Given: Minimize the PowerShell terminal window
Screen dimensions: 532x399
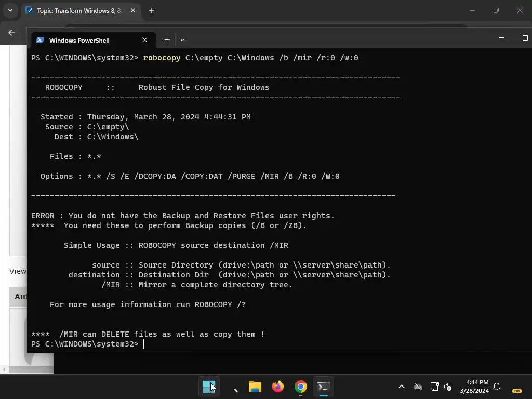Looking at the screenshot, I should (x=501, y=38).
